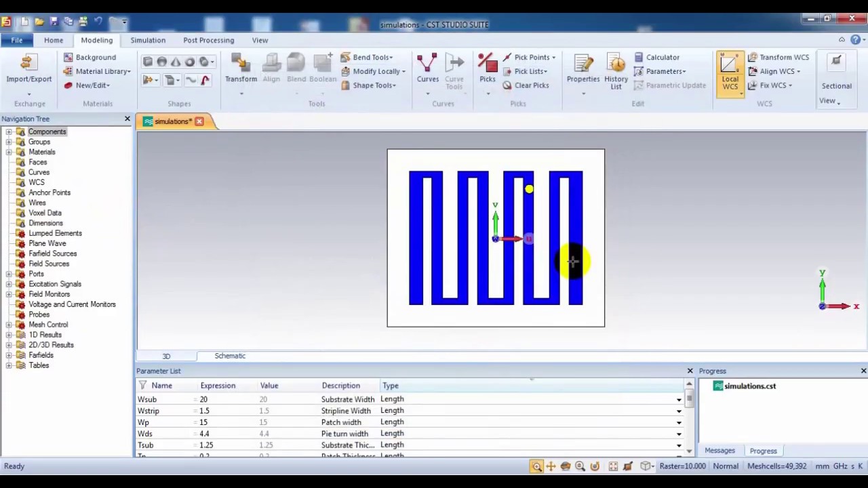The width and height of the screenshot is (868, 488).
Task: Open the Shape Tools menu
Action: 369,85
